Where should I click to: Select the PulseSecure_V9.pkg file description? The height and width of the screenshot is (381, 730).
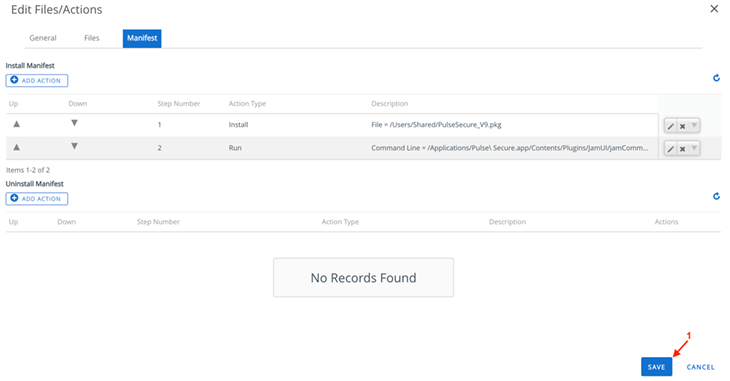point(436,125)
